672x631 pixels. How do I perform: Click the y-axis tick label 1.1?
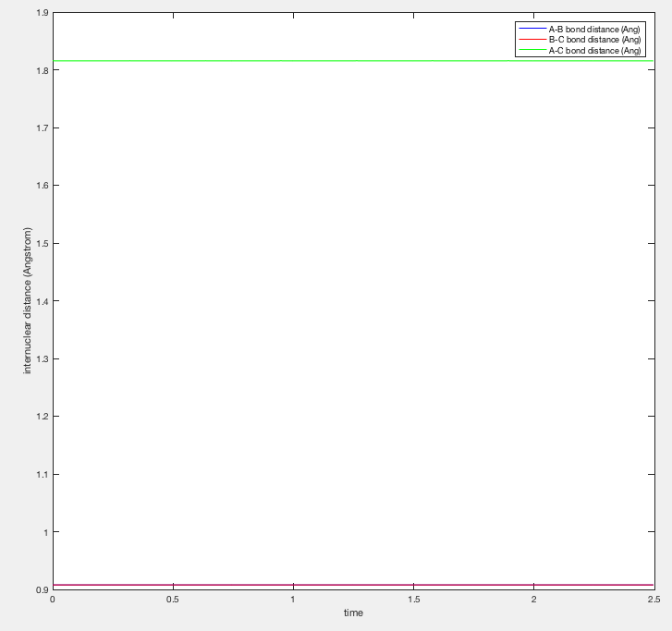coord(42,475)
